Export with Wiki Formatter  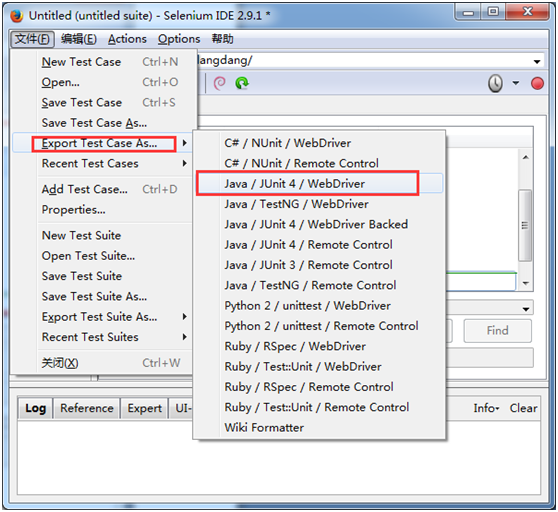click(x=319, y=427)
